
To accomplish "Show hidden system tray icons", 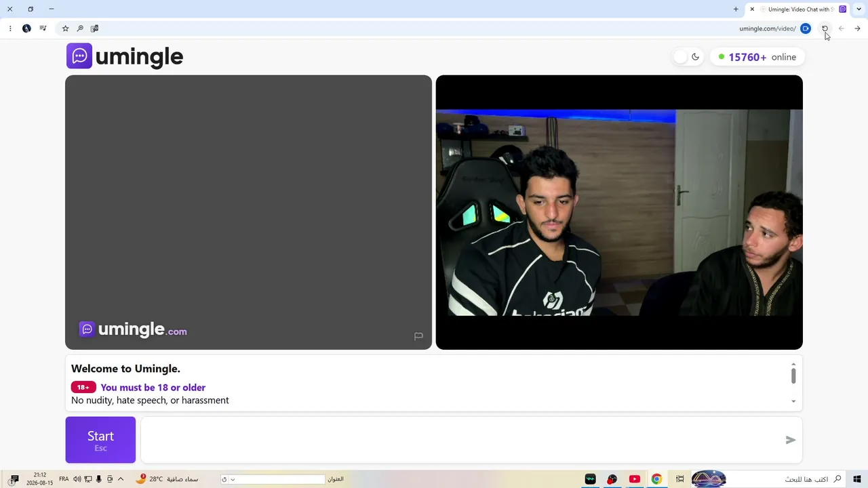I will 121,479.
